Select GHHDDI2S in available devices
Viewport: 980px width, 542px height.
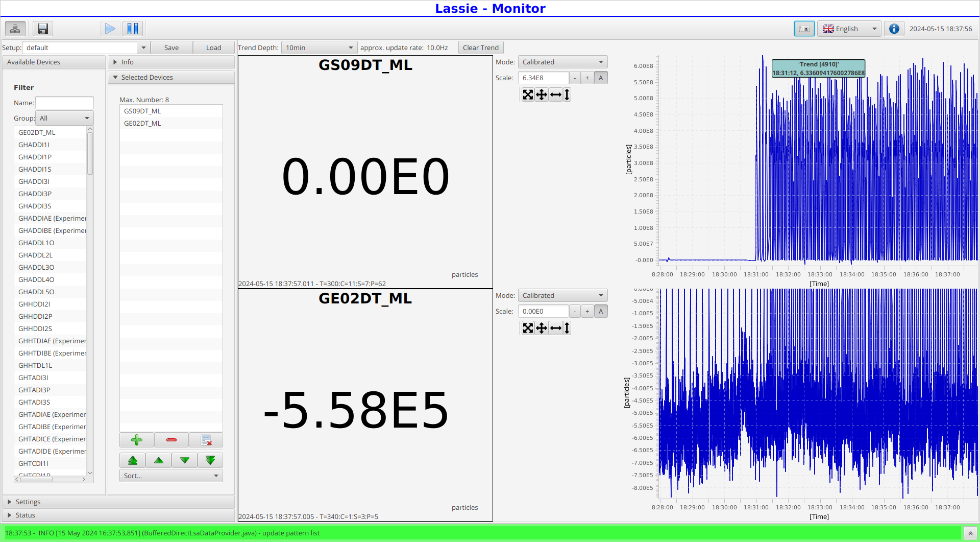51,328
